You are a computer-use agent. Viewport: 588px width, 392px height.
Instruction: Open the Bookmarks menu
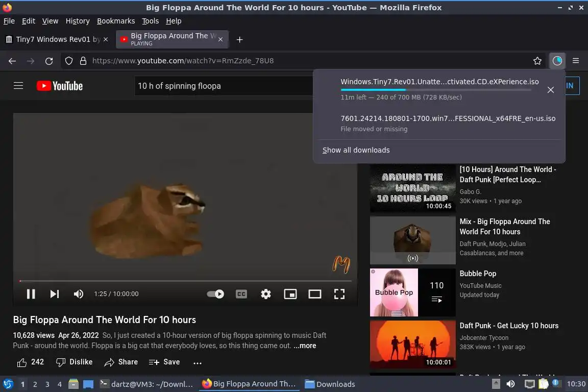[x=116, y=21]
